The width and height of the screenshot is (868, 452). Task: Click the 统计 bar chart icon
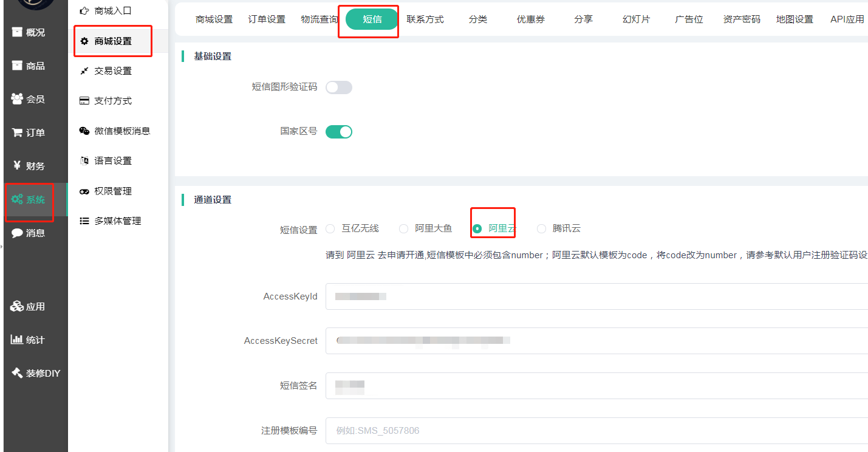17,340
